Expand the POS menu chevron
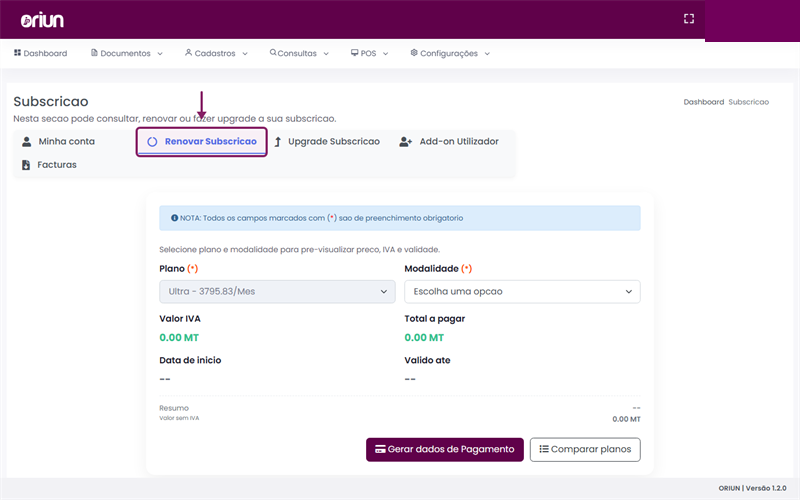The width and height of the screenshot is (800, 500). (385, 54)
